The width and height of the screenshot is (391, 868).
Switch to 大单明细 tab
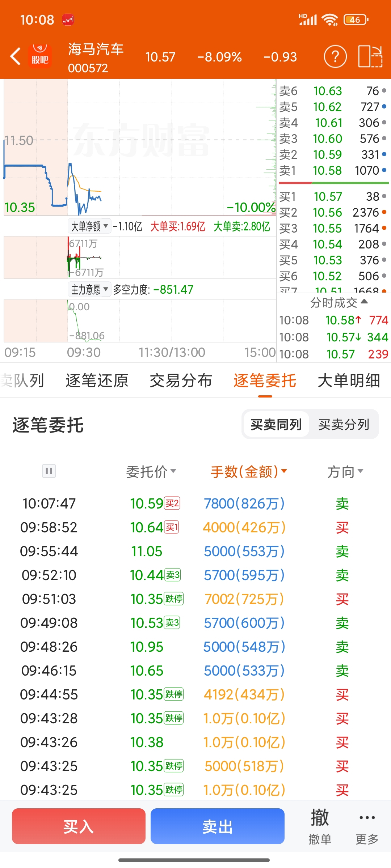[x=349, y=380]
